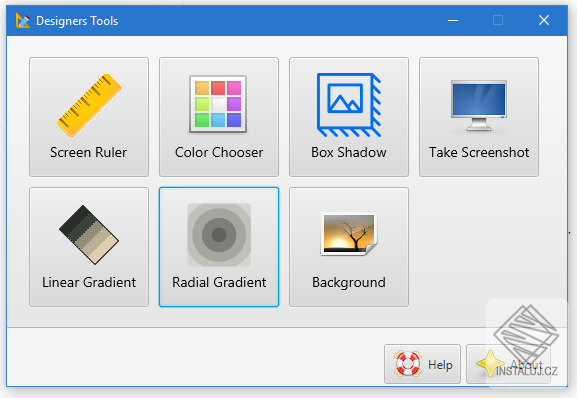Start the Take Screenshot tool
This screenshot has width=577, height=398.
(x=479, y=117)
